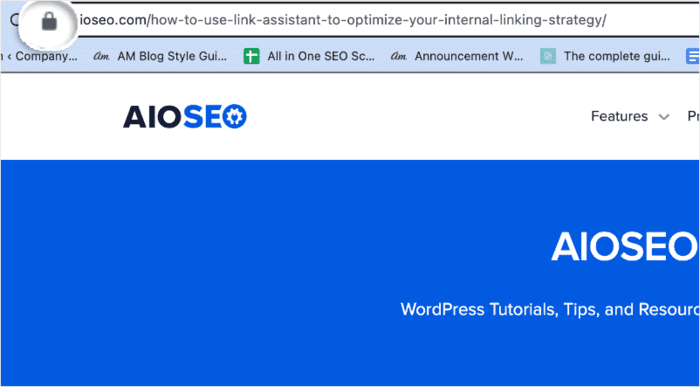The height and width of the screenshot is (387, 700).
Task: Click the blue docs icon on bookmark bar edge
Action: click(x=692, y=57)
